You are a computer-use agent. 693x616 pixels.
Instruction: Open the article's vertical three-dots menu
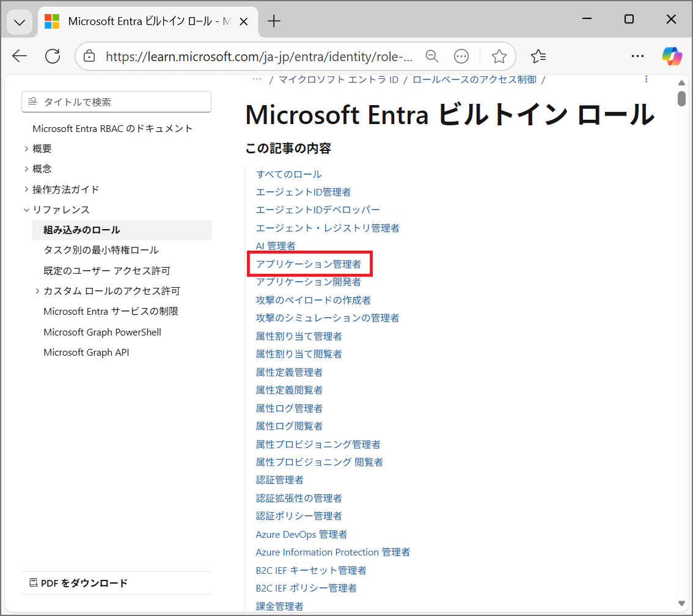[x=646, y=79]
